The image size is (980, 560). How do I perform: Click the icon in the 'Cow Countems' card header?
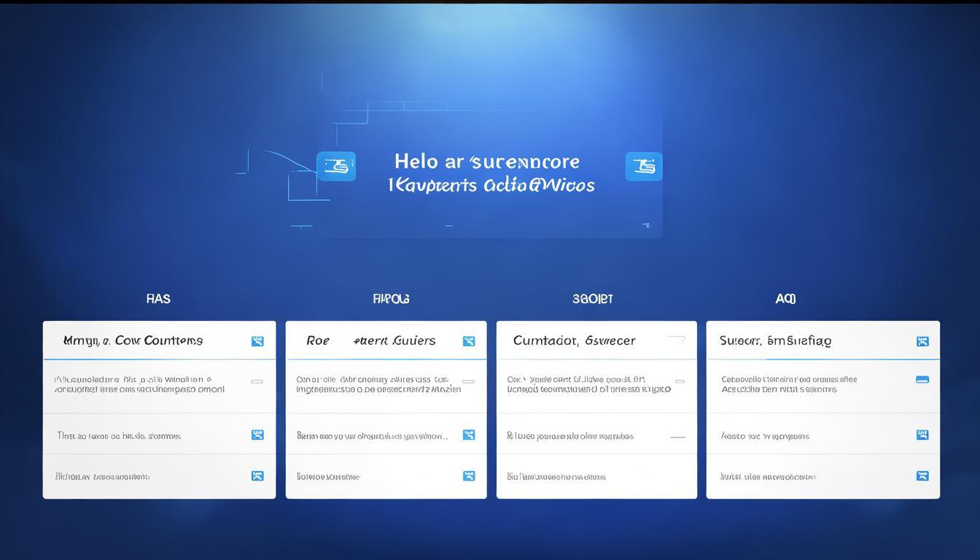(x=257, y=341)
